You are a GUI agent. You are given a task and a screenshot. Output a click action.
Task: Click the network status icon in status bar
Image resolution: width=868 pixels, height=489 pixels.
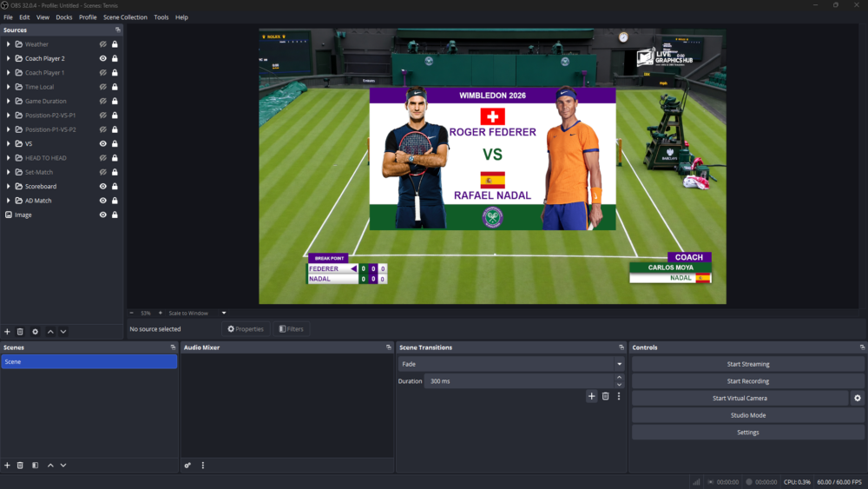coord(696,482)
